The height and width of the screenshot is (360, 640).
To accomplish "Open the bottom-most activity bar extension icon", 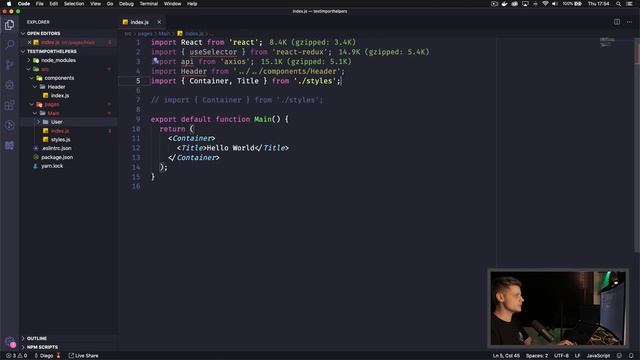I will pyautogui.click(x=9, y=145).
